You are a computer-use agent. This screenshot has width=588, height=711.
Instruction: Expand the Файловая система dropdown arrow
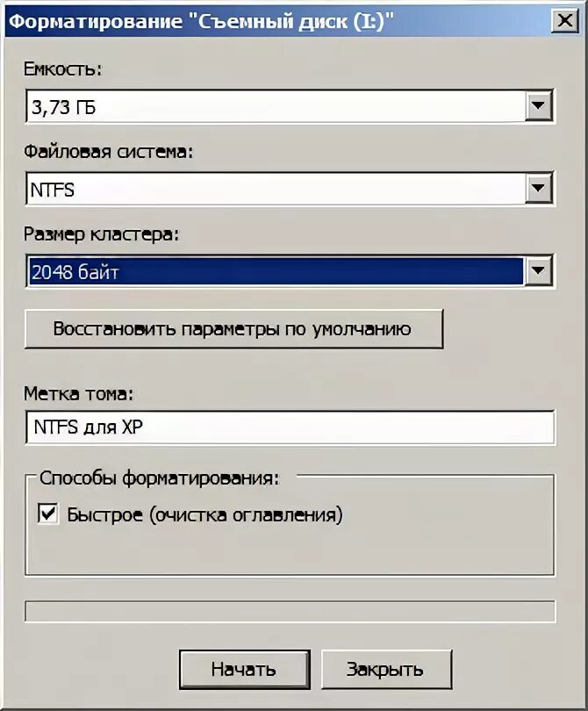[x=537, y=188]
